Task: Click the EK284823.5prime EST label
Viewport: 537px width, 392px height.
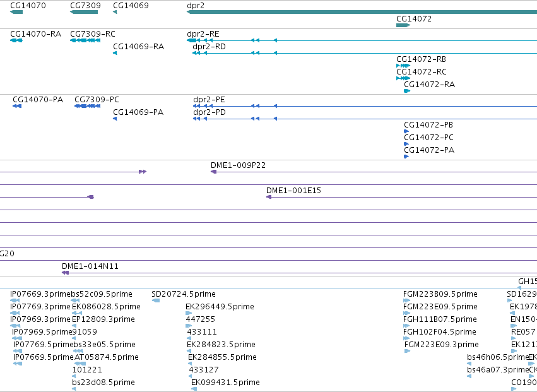Action: [221, 345]
